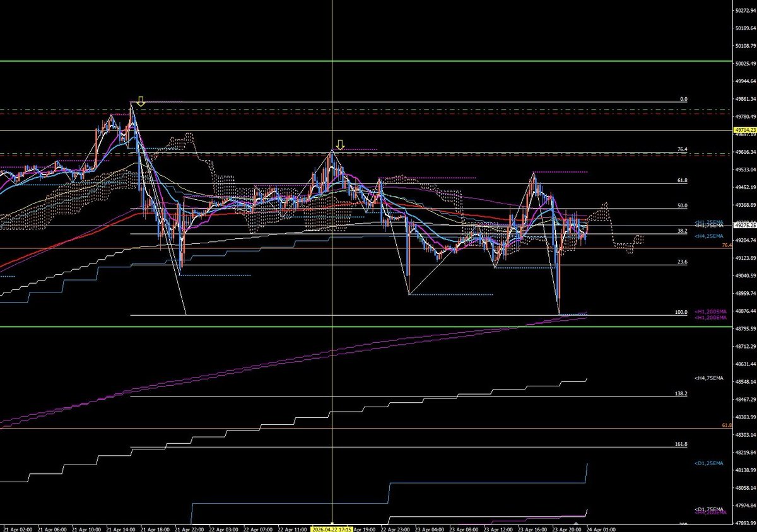The height and width of the screenshot is (532, 757).
Task: Click the 22 Apr 23:00 time label
Action: [x=395, y=529]
